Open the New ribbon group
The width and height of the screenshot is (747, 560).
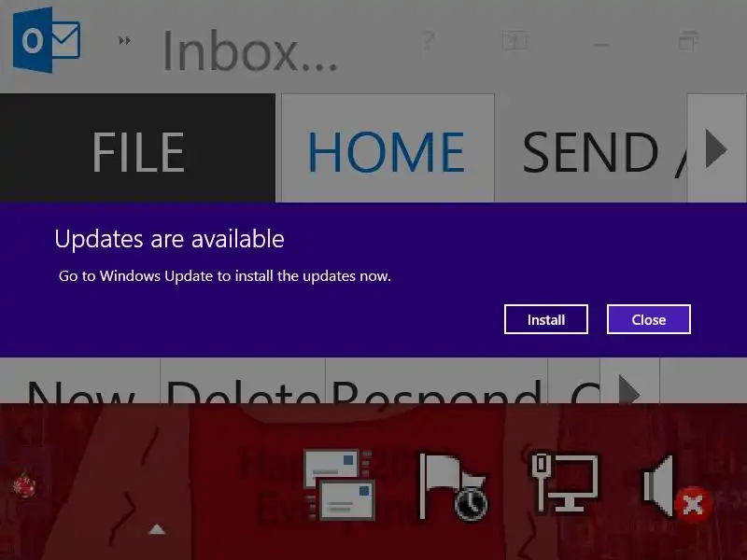pyautogui.click(x=80, y=381)
